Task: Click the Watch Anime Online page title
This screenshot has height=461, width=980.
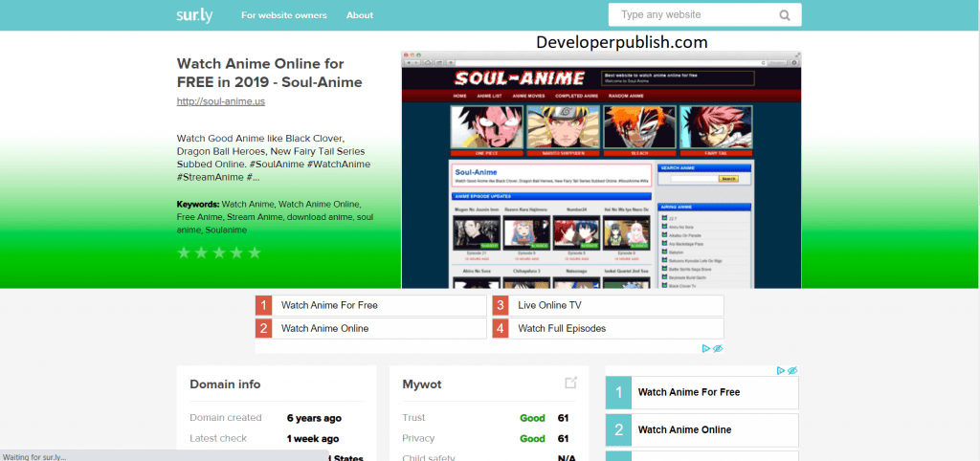Action: coord(269,73)
